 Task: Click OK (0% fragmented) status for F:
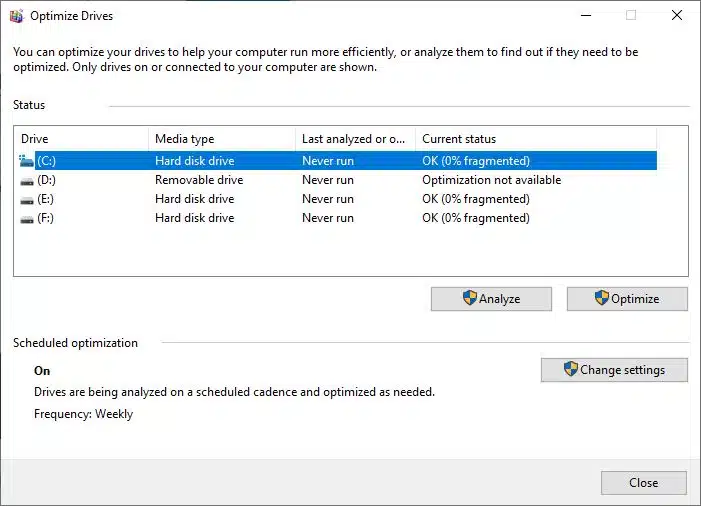click(x=476, y=218)
